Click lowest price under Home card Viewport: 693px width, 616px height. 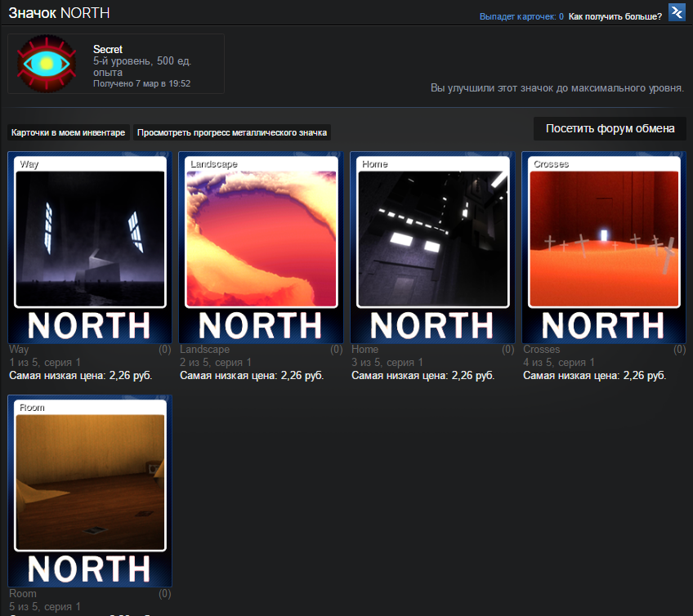[423, 376]
